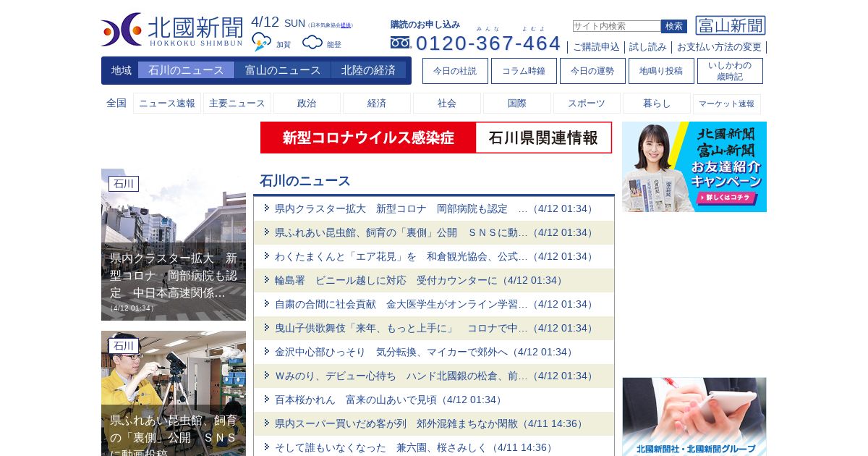Image resolution: width=868 pixels, height=456 pixels.
Task: Open マーケット速報 menu item
Action: (727, 104)
